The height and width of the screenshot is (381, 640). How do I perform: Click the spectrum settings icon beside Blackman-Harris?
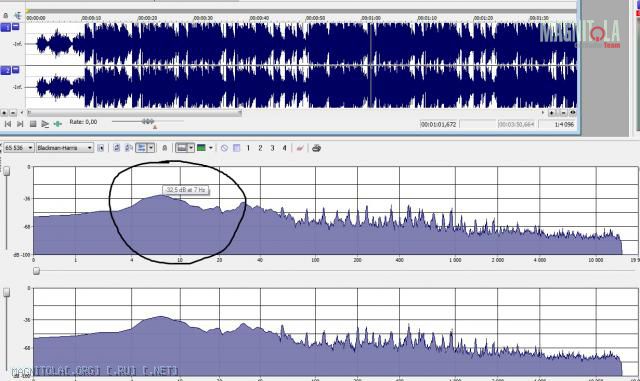(x=100, y=148)
